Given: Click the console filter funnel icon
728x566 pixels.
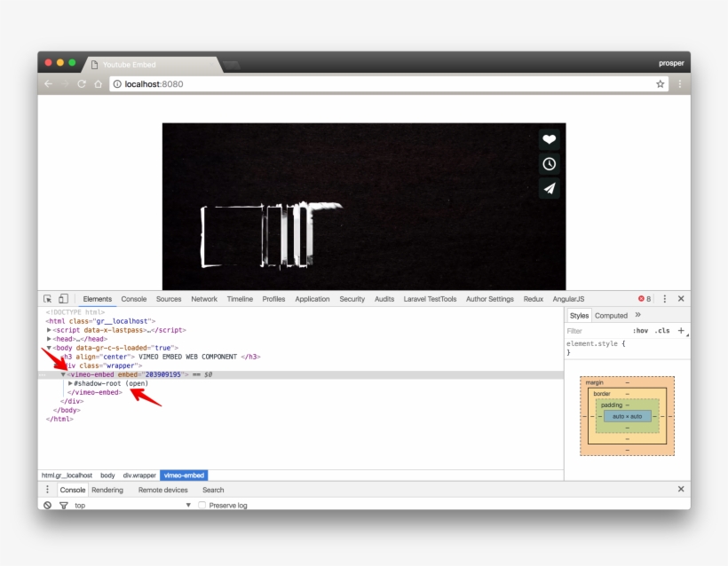Looking at the screenshot, I should tap(62, 505).
